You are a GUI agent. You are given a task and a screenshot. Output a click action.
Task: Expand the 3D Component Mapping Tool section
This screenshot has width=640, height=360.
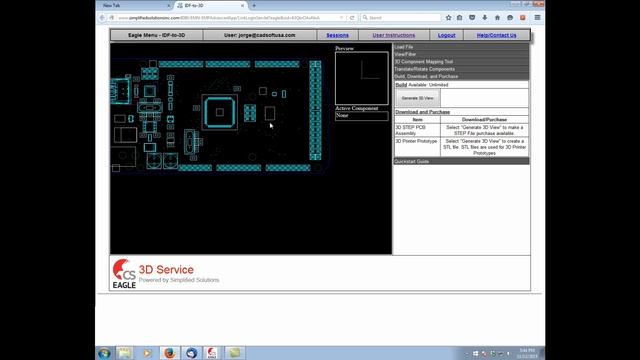[x=461, y=62]
